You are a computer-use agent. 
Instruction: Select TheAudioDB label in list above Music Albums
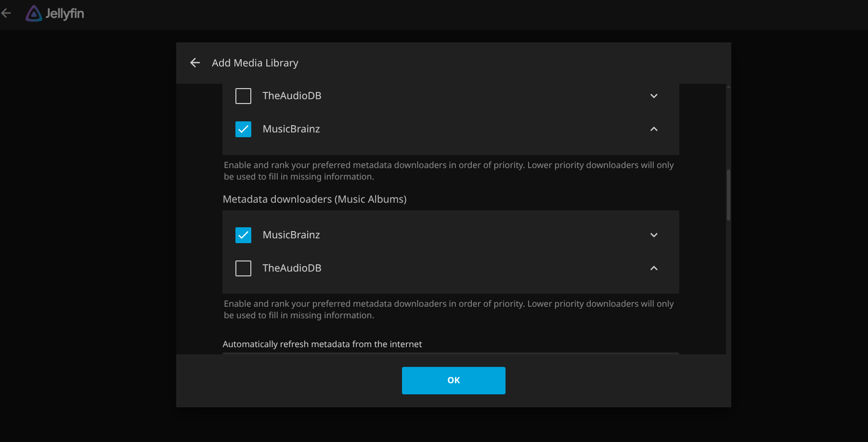pyautogui.click(x=292, y=96)
